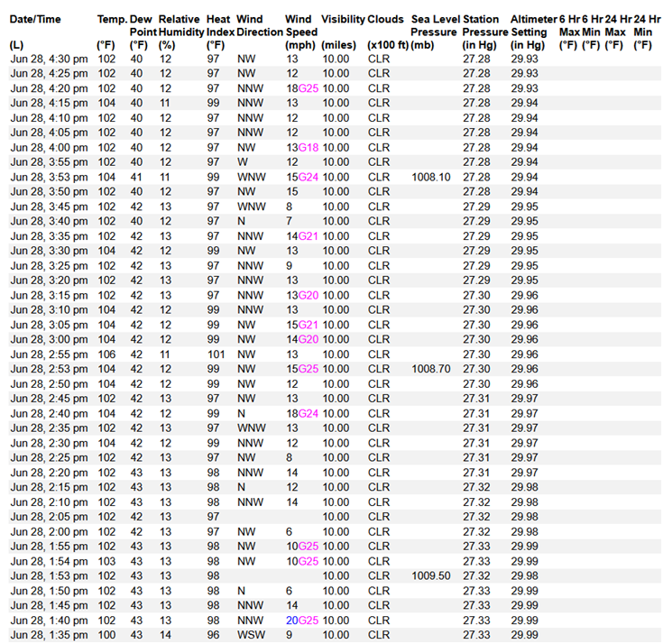This screenshot has width=663, height=644.
Task: Select the Jun 28, 1:35 pm timestamp
Action: pyautogui.click(x=49, y=634)
